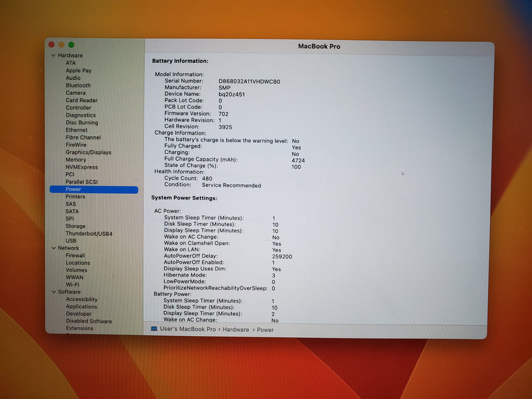Viewport: 532px width, 399px height.
Task: Click Full Charge Capacity value 4724
Action: coord(298,161)
